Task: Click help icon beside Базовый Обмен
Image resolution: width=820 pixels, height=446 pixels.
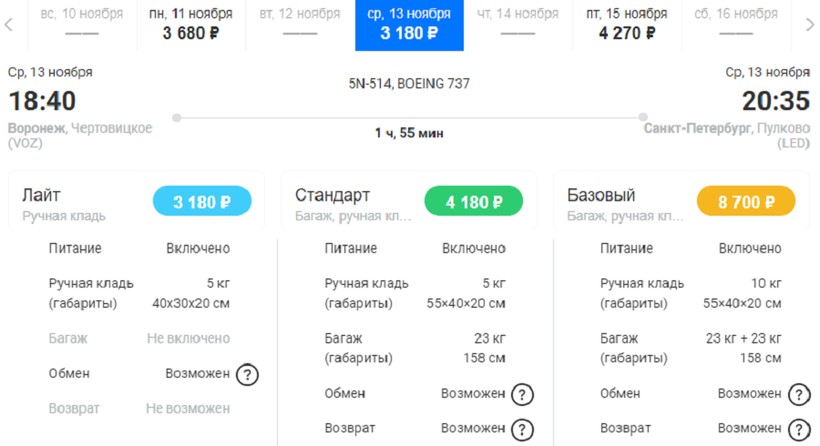Action: coord(798,394)
